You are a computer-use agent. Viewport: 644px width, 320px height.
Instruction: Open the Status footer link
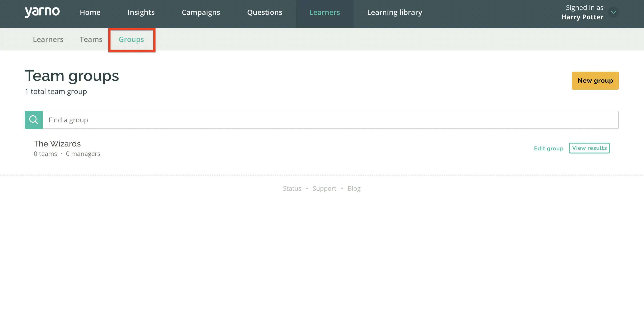pos(292,188)
